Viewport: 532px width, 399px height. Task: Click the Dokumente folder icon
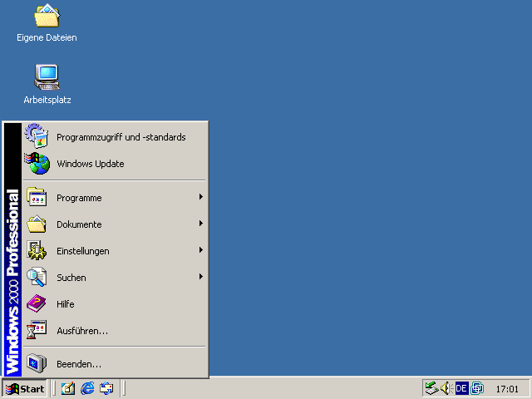tap(37, 224)
